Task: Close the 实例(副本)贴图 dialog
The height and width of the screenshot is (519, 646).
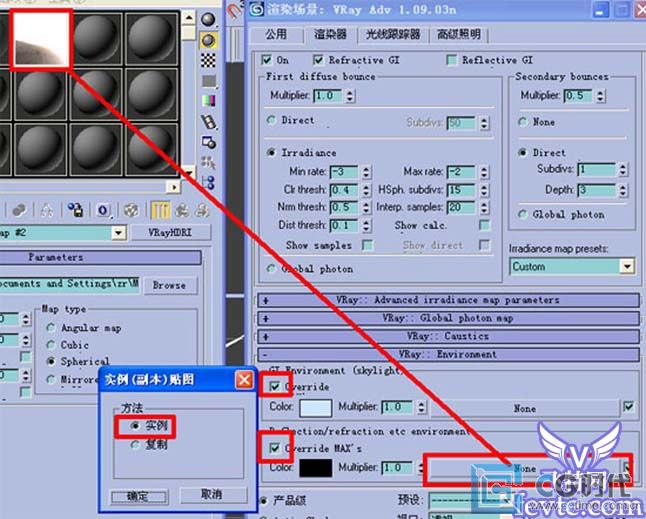Action: coord(244,379)
